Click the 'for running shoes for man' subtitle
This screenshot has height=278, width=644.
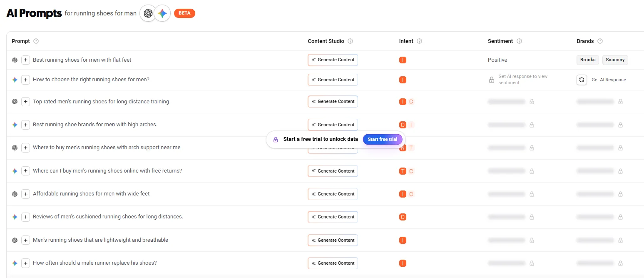click(101, 13)
